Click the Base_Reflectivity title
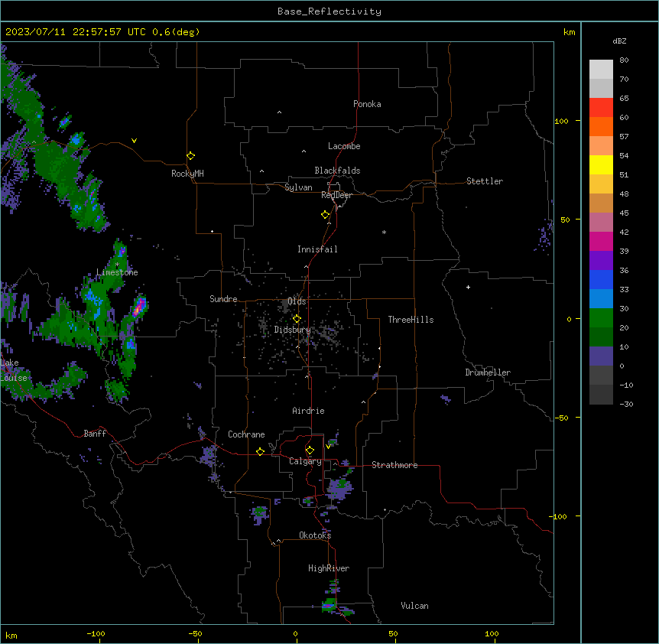This screenshot has width=659, height=644. tap(329, 11)
